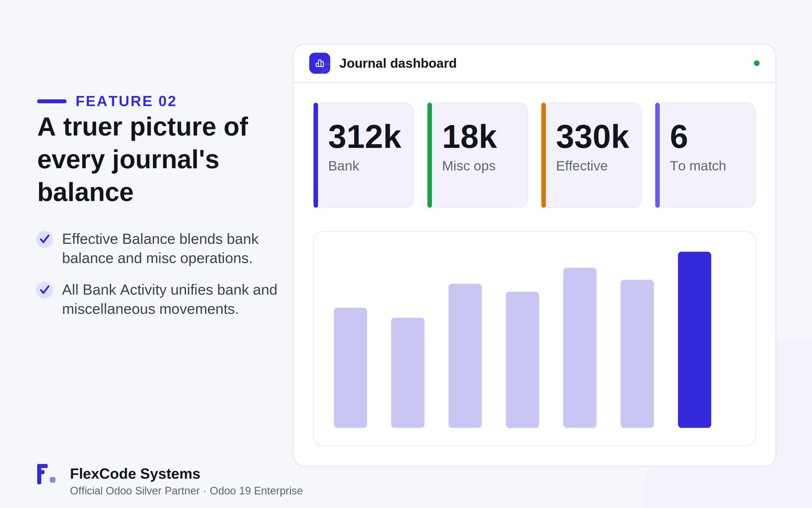The width and height of the screenshot is (812, 508).
Task: Click the Effective Balance blends bullet text
Action: [160, 248]
